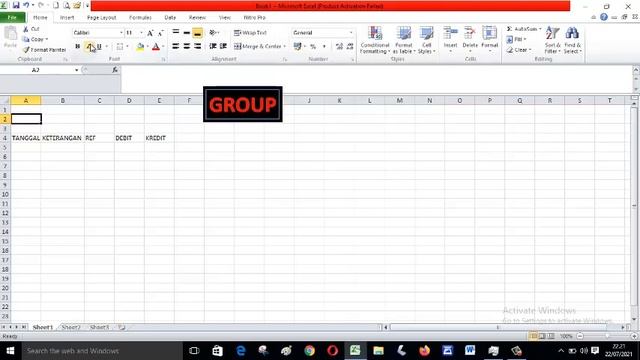Open Windows Start menu
Viewport: 640px width, 360px height.
click(x=10, y=351)
